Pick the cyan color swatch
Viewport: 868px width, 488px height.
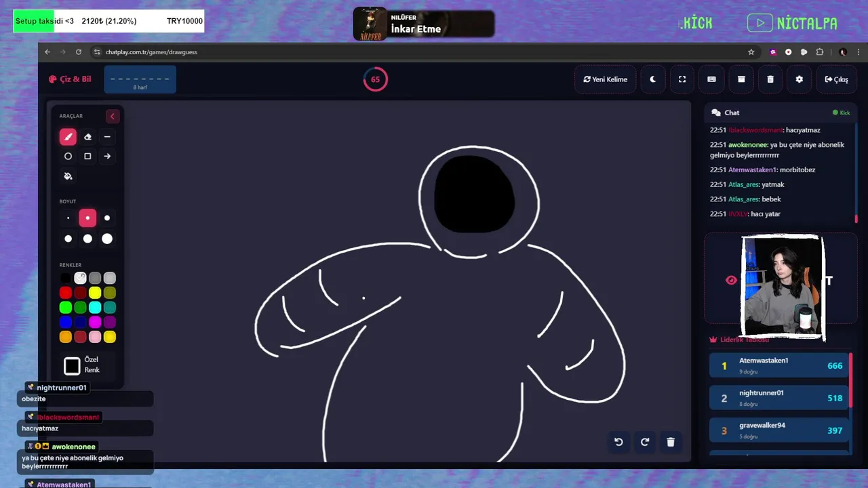[x=95, y=308]
